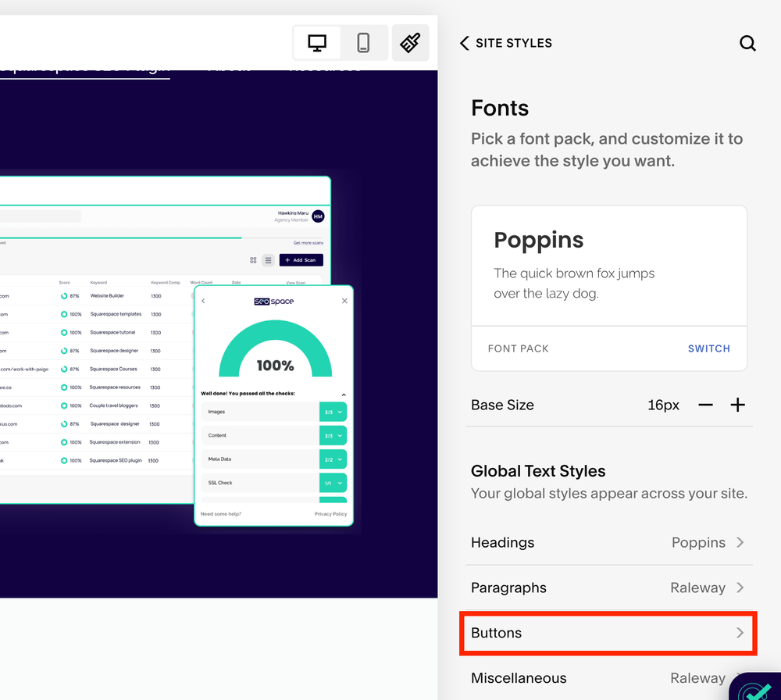Click Add Scan button in preview
Image resolution: width=781 pixels, height=700 pixels.
tap(301, 260)
